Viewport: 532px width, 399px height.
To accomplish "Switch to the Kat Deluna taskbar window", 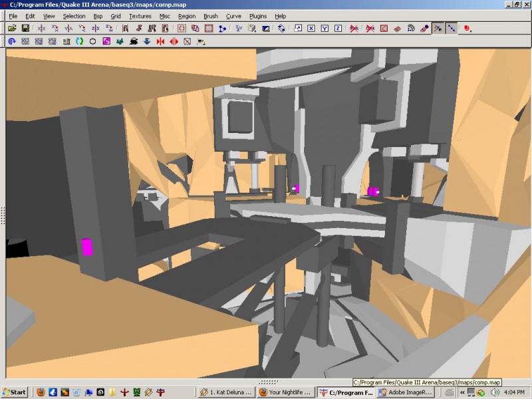I will 226,392.
